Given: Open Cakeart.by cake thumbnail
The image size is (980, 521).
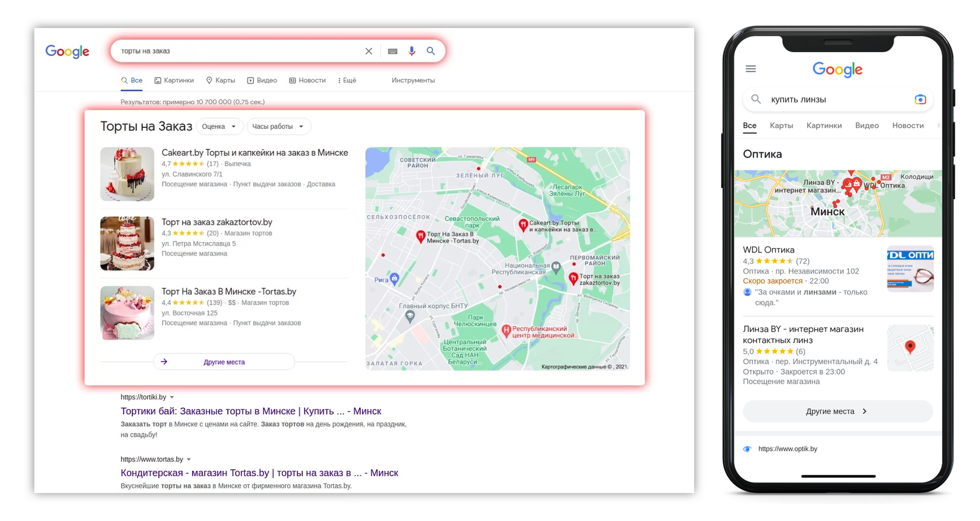Looking at the screenshot, I should [x=127, y=174].
